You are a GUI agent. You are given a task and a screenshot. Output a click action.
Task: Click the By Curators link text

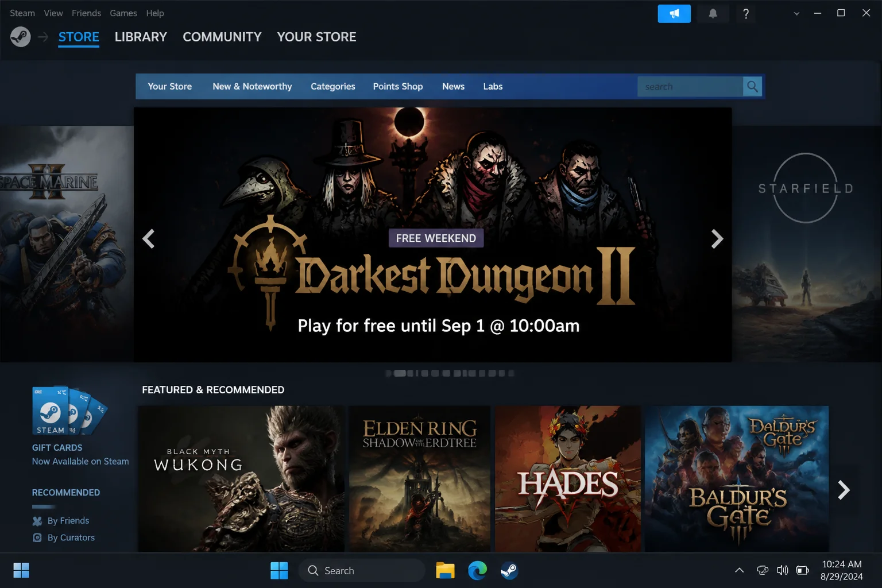71,537
